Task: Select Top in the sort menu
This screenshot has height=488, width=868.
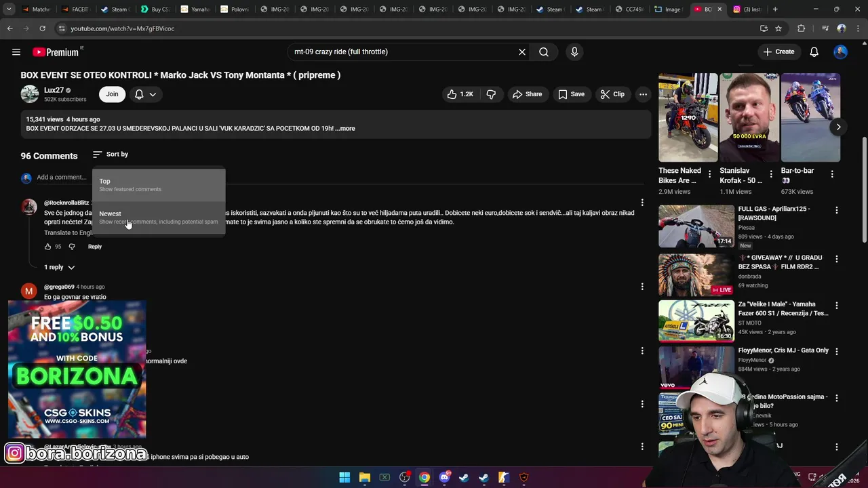Action: tap(159, 185)
